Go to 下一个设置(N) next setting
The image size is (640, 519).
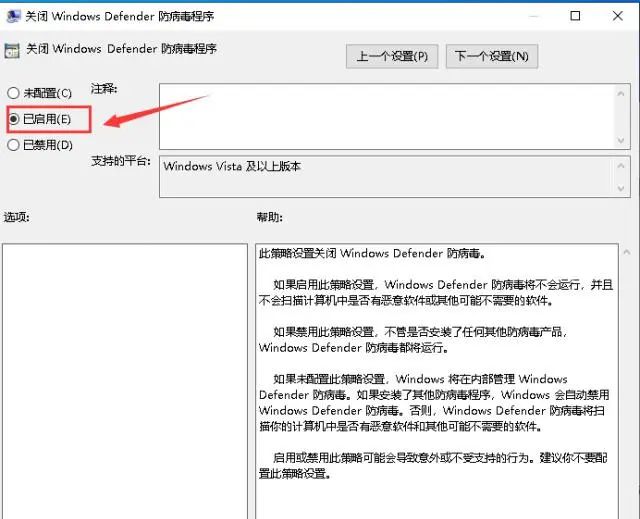coord(491,56)
